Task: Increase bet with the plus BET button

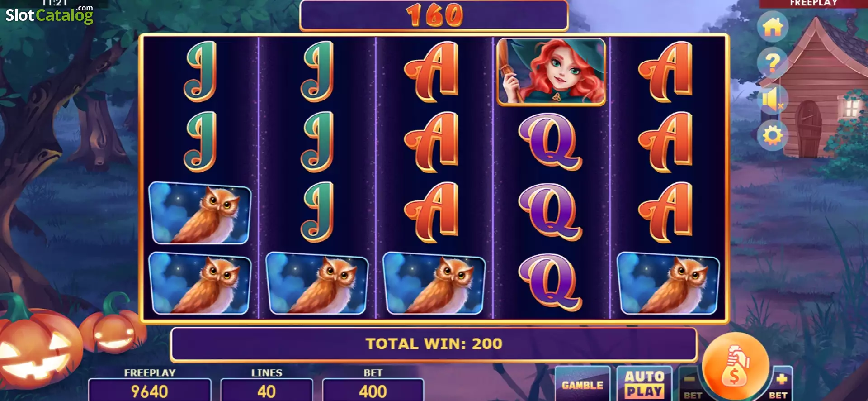Action: (x=780, y=384)
